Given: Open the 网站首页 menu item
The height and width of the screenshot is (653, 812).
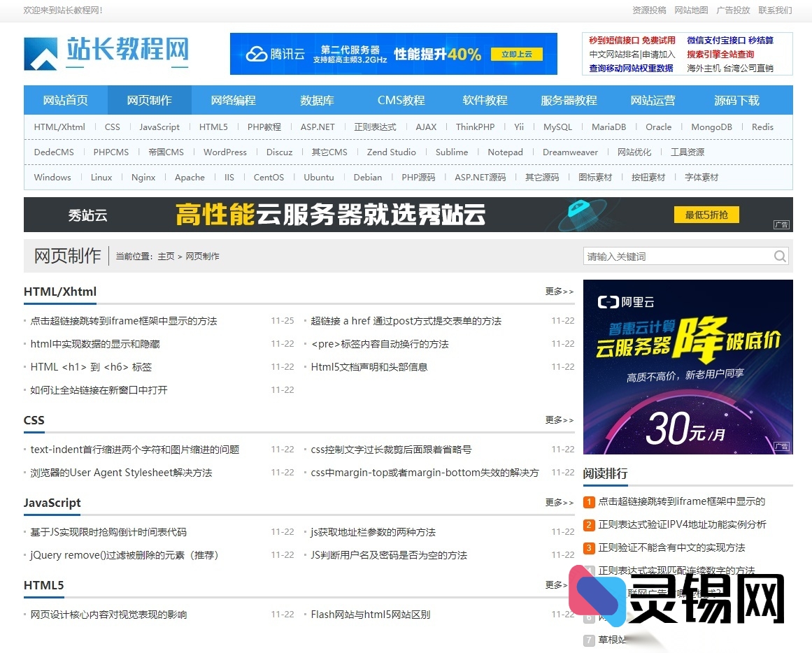Looking at the screenshot, I should tap(65, 100).
